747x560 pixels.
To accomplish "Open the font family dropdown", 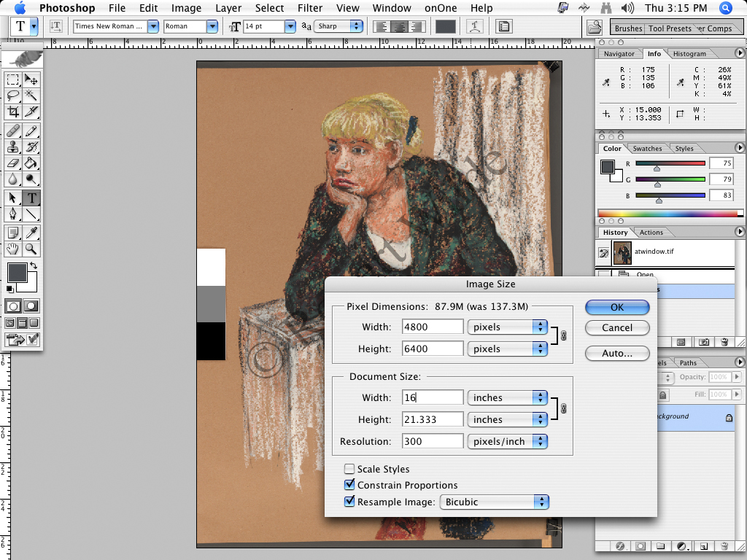I will [x=152, y=26].
